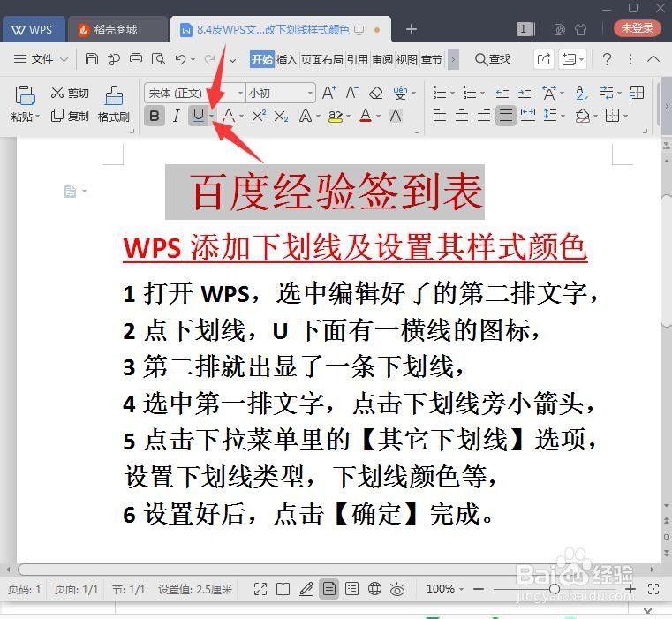Screen dimensions: 672x619
Task: Expand highlight color dropdown arrow
Action: 348,117
